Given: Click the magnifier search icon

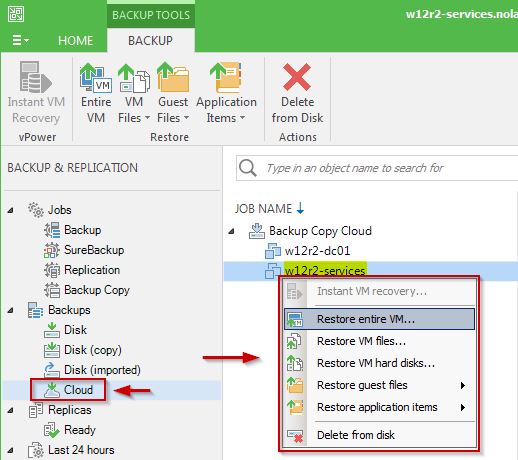Looking at the screenshot, I should pos(248,168).
